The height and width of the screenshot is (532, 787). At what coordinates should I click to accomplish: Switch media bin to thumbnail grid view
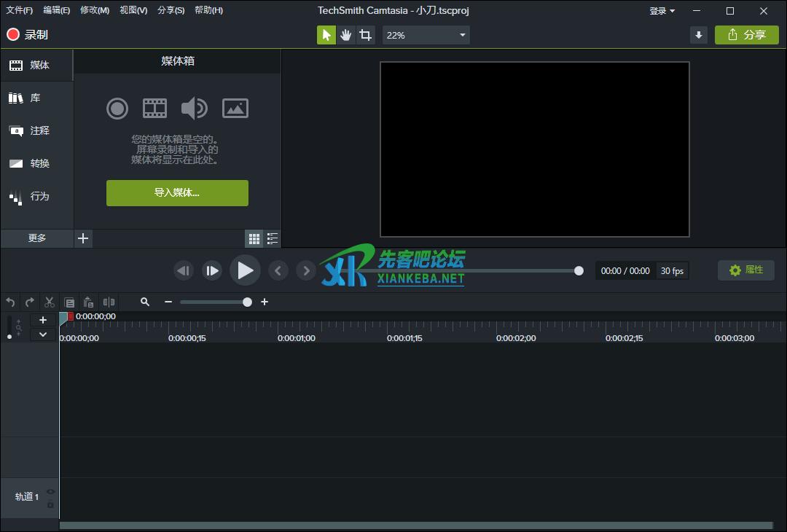[254, 238]
